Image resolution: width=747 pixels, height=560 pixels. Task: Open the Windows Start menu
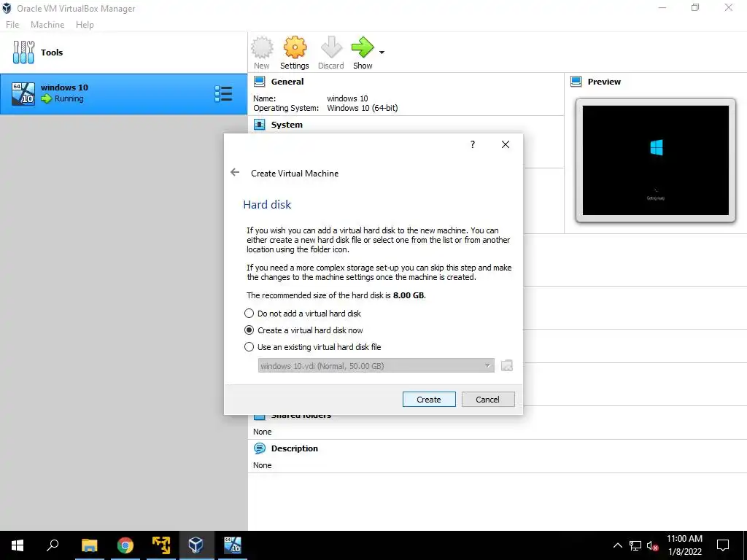18,545
